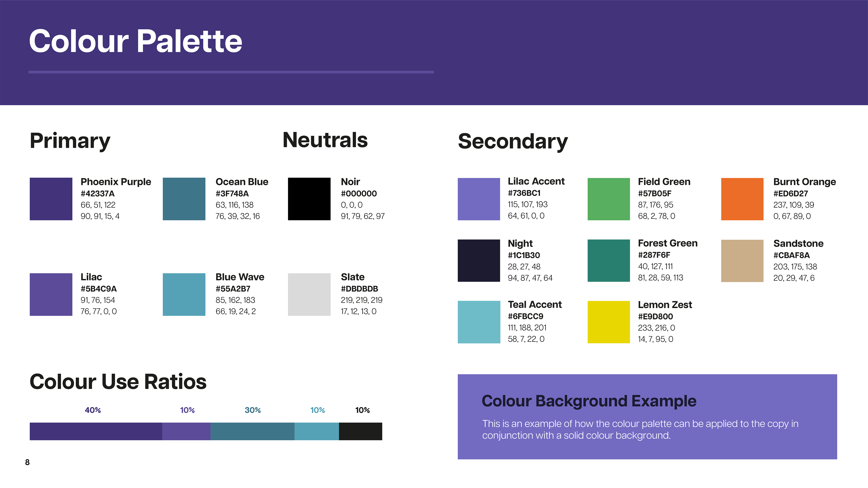
Task: Click the Phoenix Purple colour swatch
Action: pyautogui.click(x=51, y=199)
